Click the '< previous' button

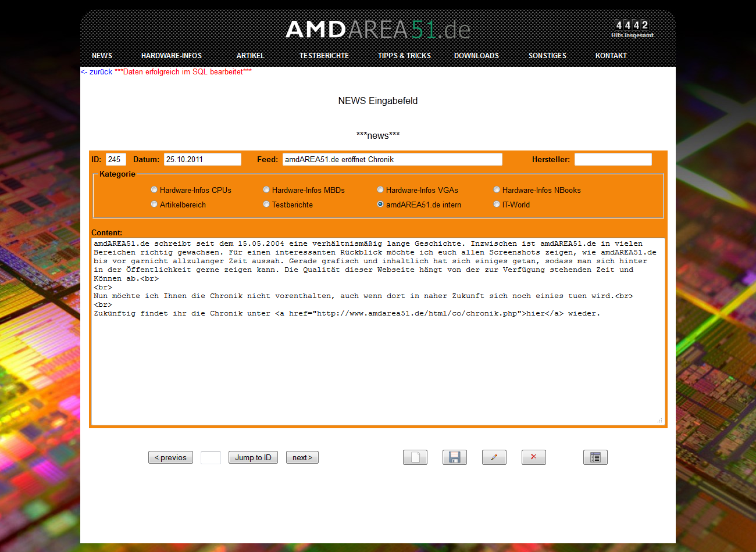[x=170, y=457]
